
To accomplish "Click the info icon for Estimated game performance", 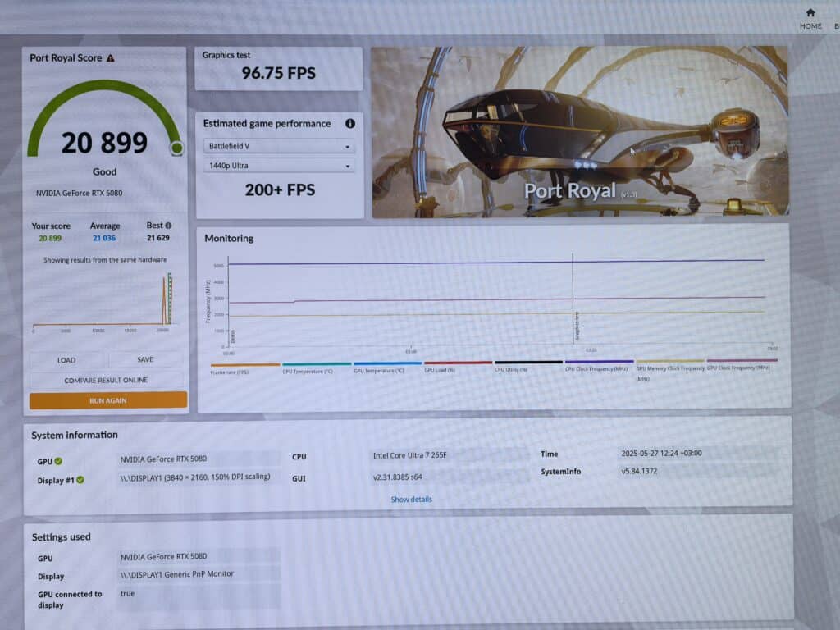I will click(349, 123).
